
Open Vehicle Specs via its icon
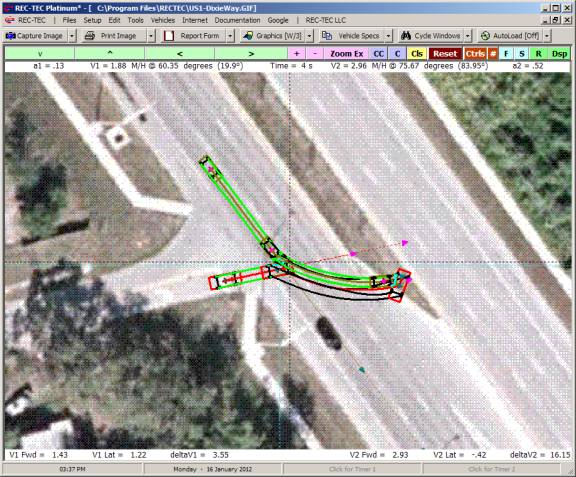pyautogui.click(x=327, y=36)
